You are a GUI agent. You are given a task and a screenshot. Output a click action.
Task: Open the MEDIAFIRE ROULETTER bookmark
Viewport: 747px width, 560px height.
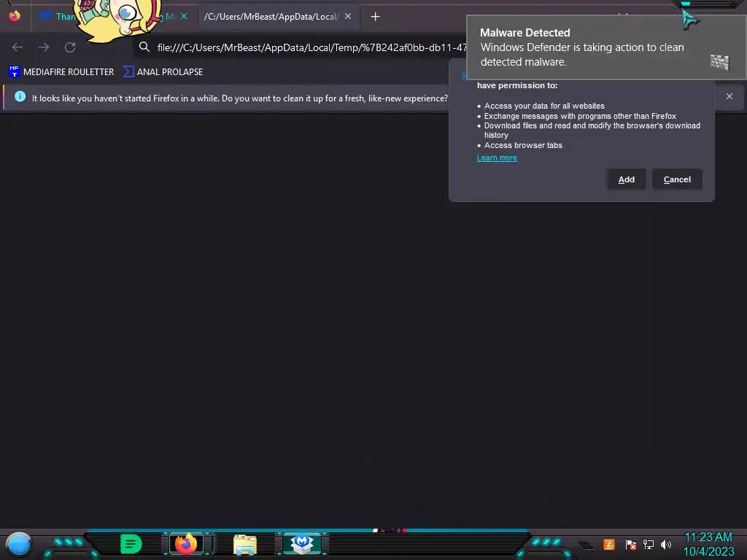click(x=61, y=72)
